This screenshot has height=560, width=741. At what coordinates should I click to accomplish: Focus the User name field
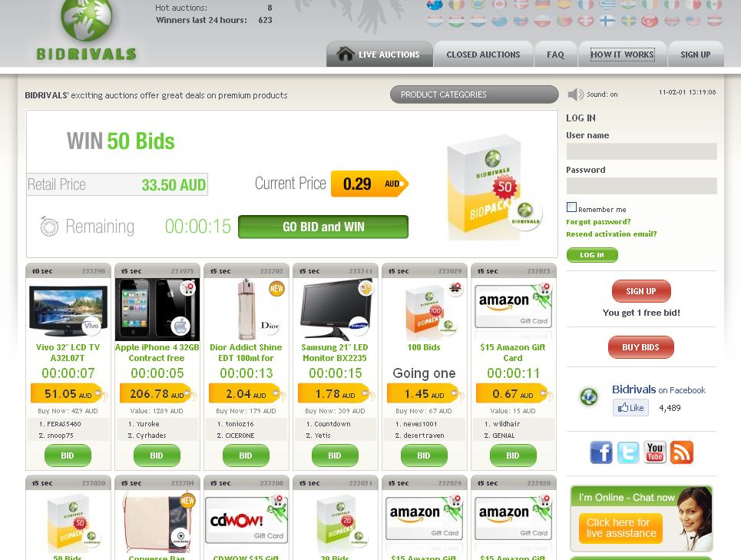641,151
